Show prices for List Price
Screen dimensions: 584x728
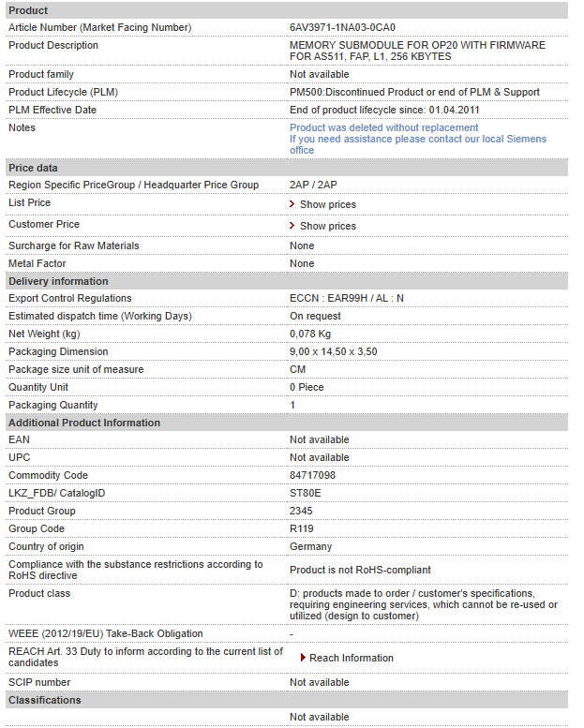[x=327, y=205]
